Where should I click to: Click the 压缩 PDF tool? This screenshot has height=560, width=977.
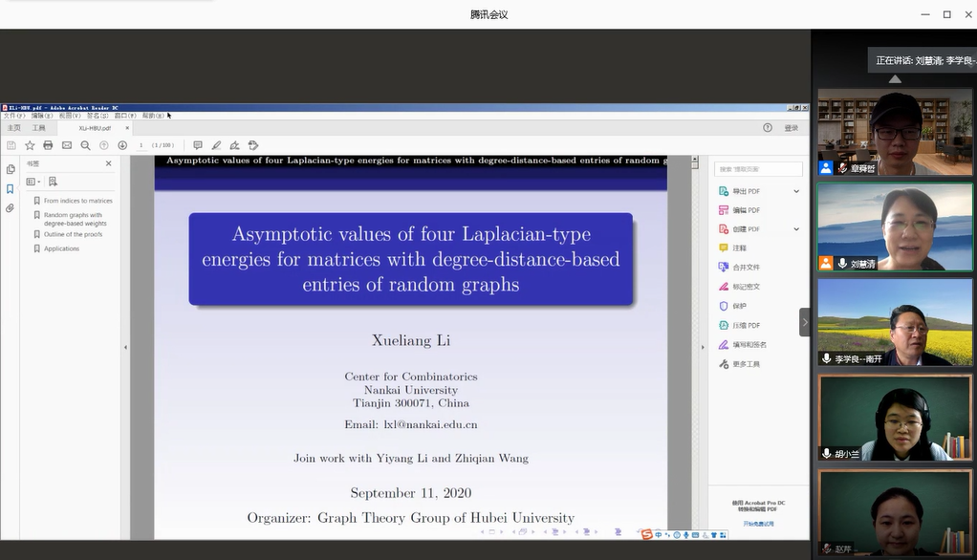pyautogui.click(x=746, y=326)
